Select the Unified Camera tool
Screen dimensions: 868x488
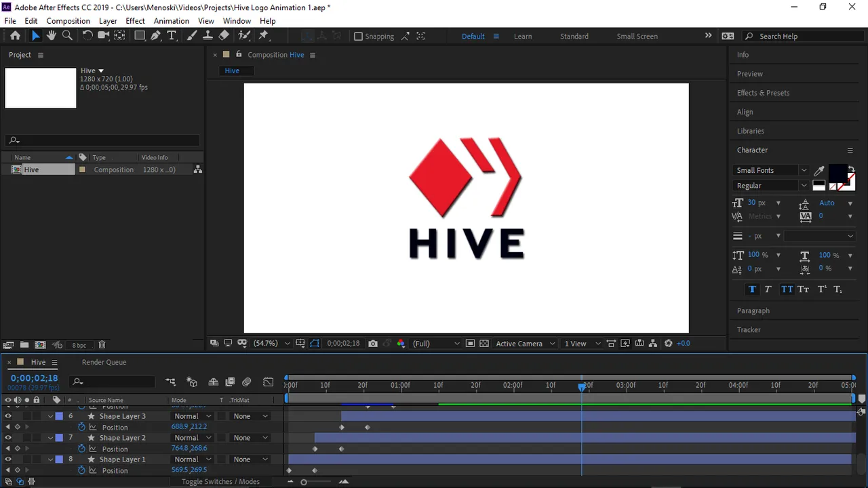(x=103, y=36)
